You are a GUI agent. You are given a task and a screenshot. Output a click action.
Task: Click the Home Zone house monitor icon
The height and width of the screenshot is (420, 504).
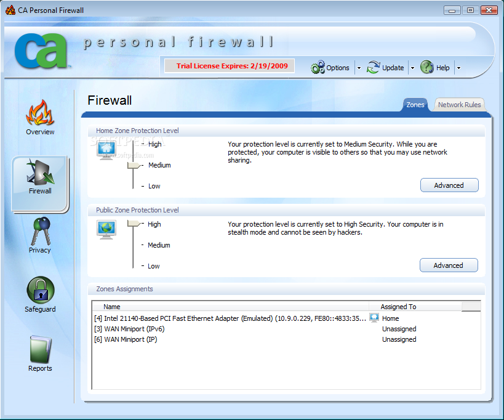tap(106, 150)
